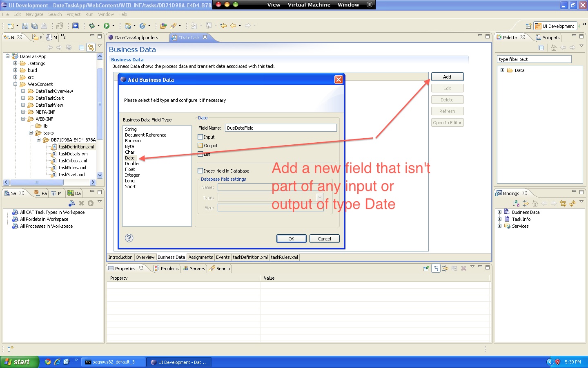The height and width of the screenshot is (368, 588).
Task: Click the Save All toolbar icon
Action: click(34, 26)
